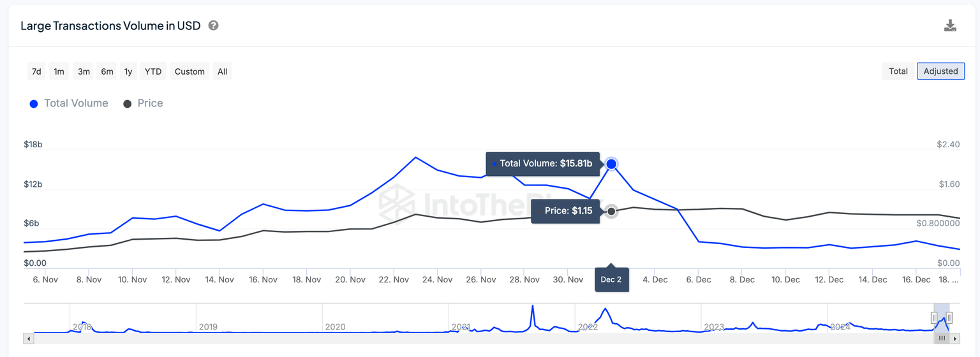
Task: Open the help question mark icon
Action: coord(214,26)
